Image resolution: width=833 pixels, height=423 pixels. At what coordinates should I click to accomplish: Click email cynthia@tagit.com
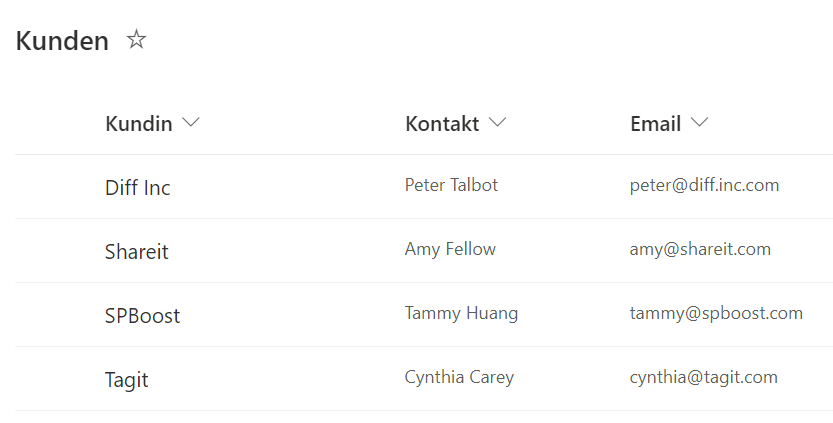point(703,377)
